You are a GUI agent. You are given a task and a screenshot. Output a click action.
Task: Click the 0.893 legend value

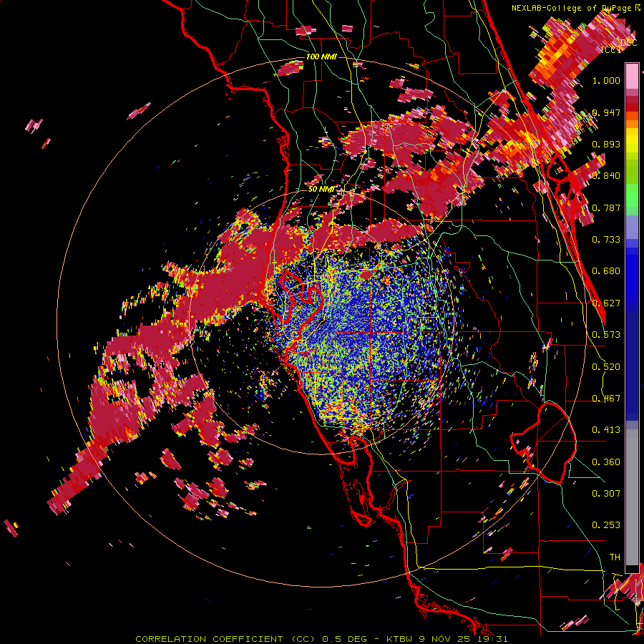click(x=606, y=144)
